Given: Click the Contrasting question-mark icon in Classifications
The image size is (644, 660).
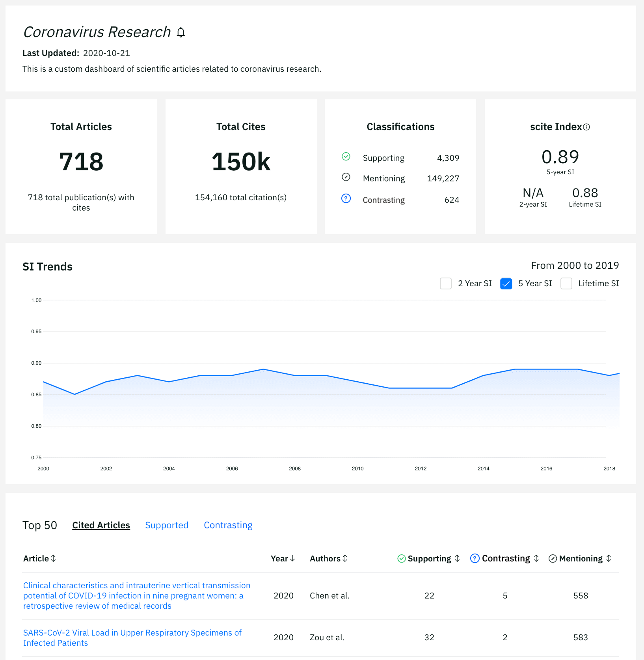Looking at the screenshot, I should (x=346, y=199).
